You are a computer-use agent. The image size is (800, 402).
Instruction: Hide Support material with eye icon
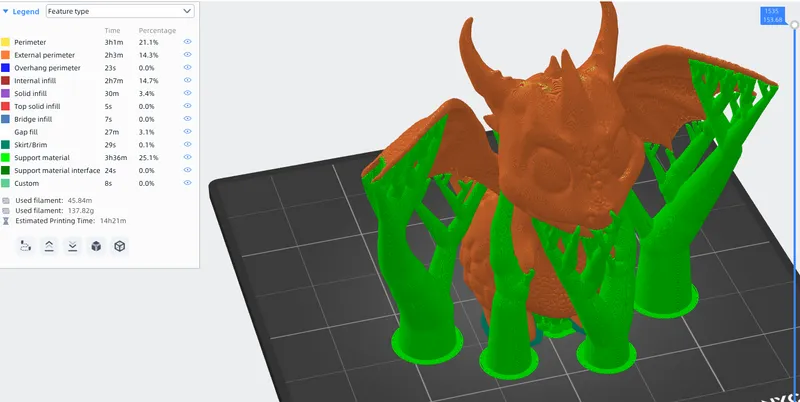point(187,157)
